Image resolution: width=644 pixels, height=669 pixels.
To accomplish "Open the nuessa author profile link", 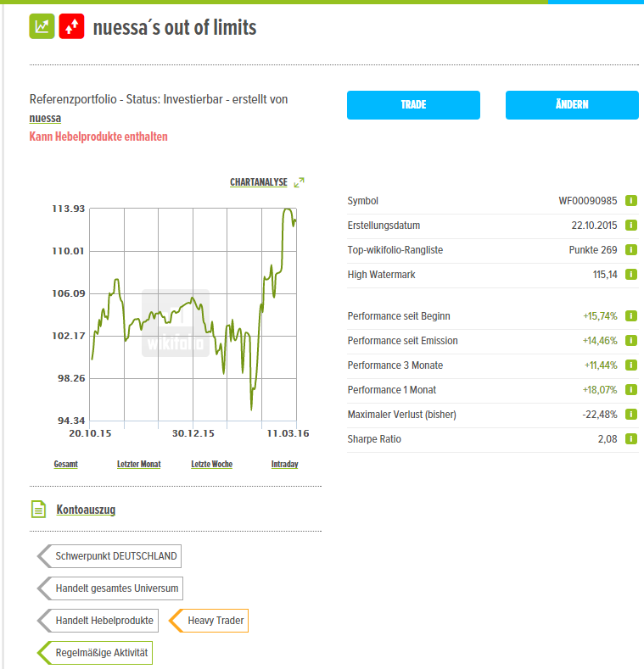I will [45, 119].
